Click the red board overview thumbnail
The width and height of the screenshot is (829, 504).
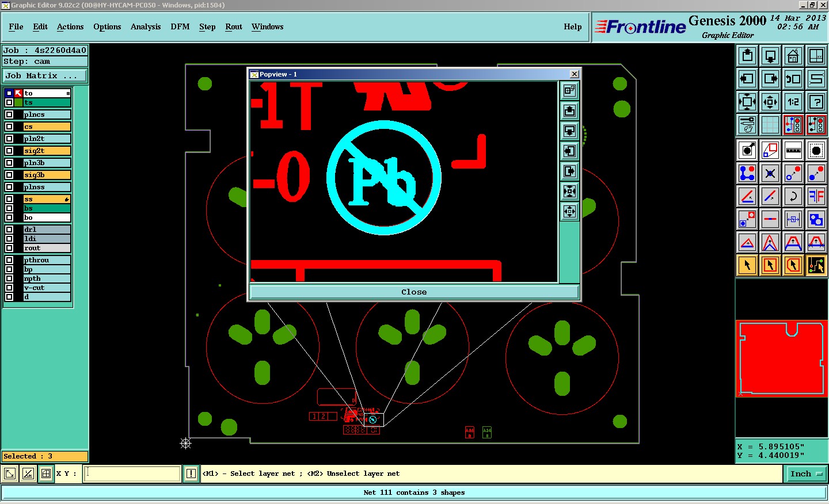781,358
